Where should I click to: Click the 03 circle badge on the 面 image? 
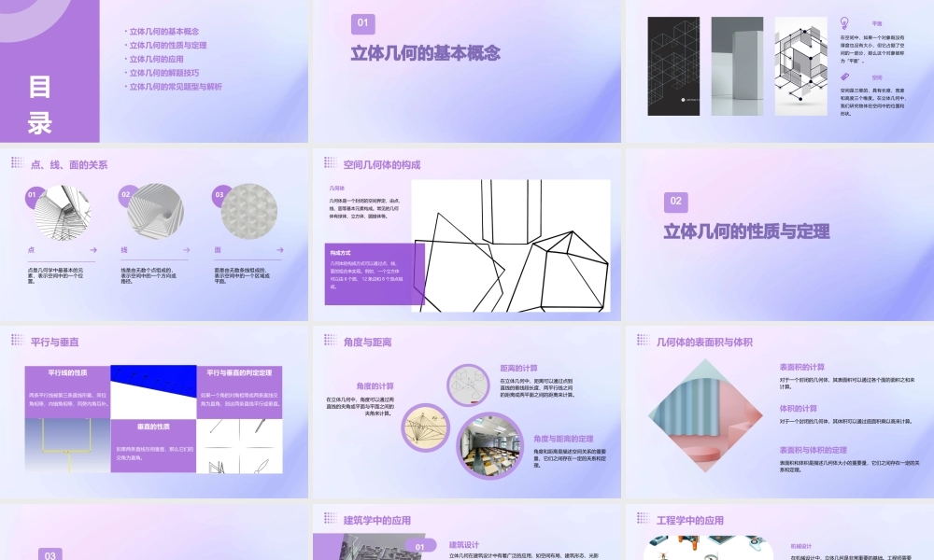click(x=219, y=195)
